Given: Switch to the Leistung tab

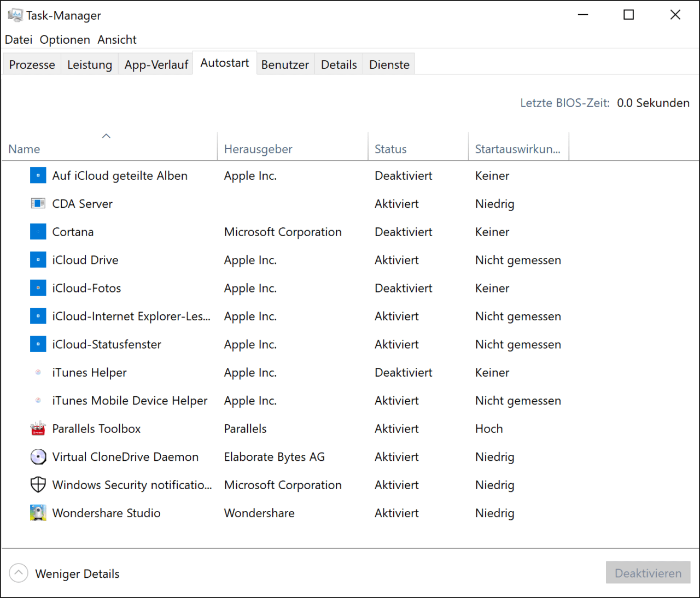Looking at the screenshot, I should [89, 64].
